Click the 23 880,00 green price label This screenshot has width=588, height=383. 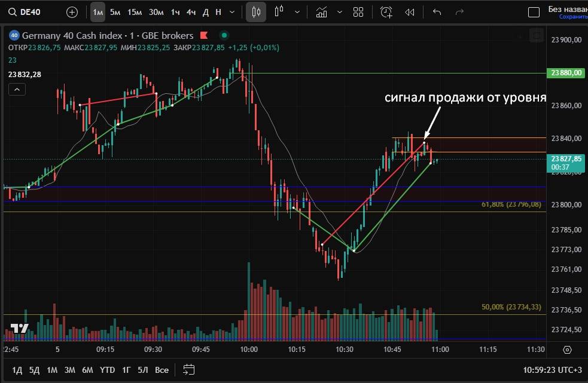(566, 73)
